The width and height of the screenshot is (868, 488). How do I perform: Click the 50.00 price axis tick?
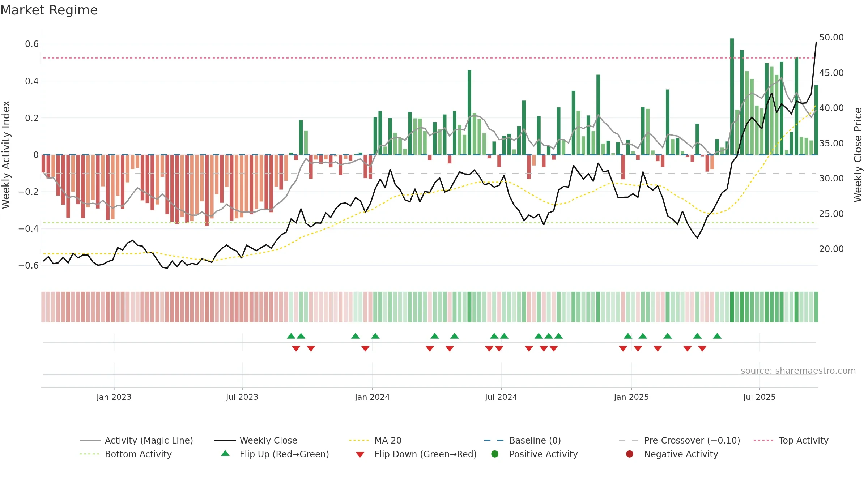(831, 38)
